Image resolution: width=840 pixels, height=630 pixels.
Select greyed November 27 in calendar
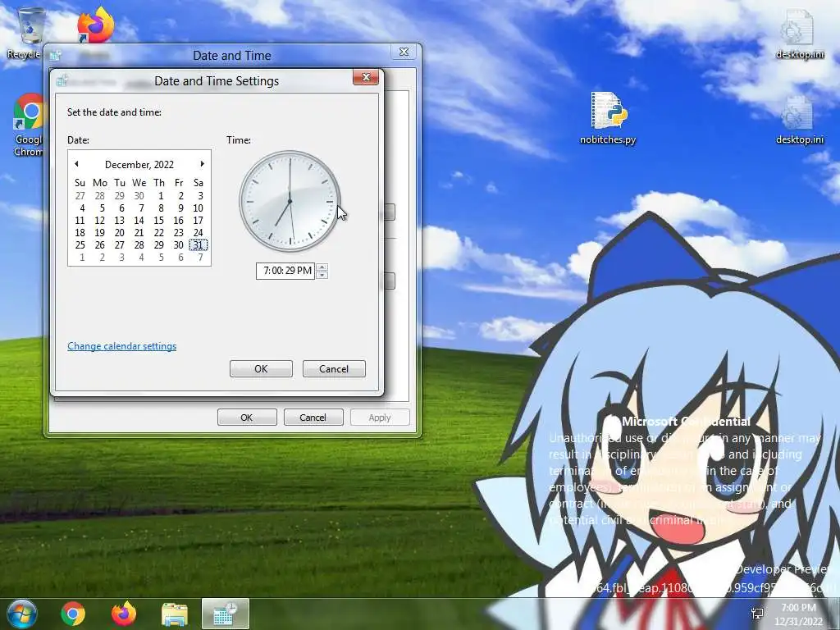coord(80,195)
